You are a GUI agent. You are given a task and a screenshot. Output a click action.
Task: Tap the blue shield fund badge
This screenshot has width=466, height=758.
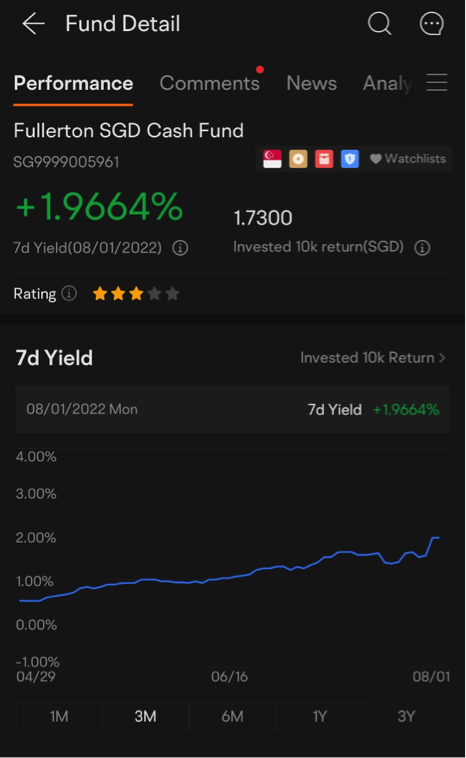click(350, 159)
